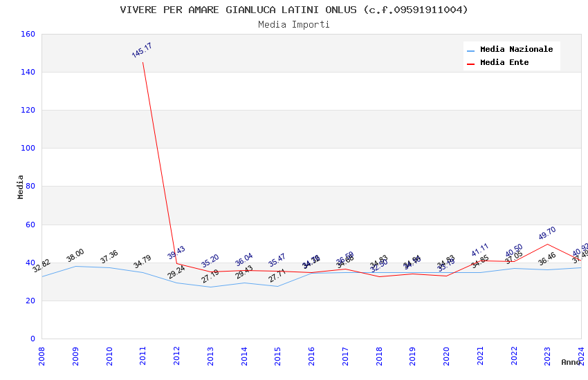Select the red Media Ente legend swatch

pos(470,64)
